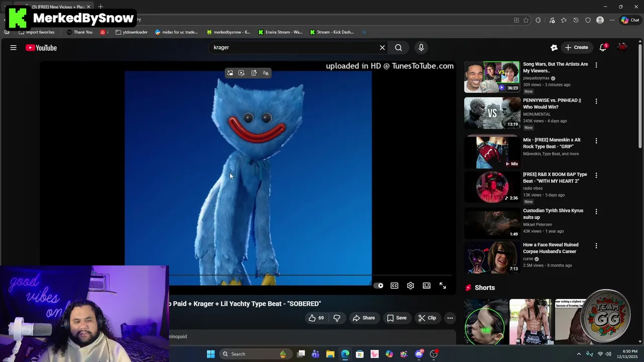The width and height of the screenshot is (644, 362).
Task: Clip the video
Action: click(x=427, y=318)
